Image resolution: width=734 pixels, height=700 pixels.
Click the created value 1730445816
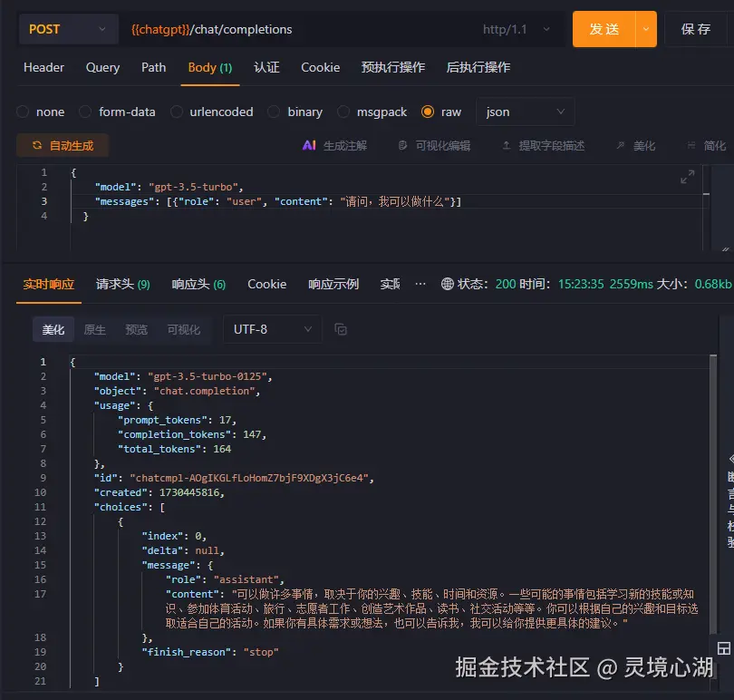[189, 492]
